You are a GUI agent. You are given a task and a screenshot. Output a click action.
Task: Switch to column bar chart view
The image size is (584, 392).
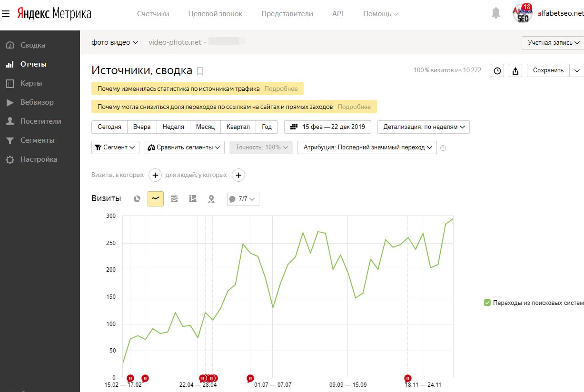(193, 199)
